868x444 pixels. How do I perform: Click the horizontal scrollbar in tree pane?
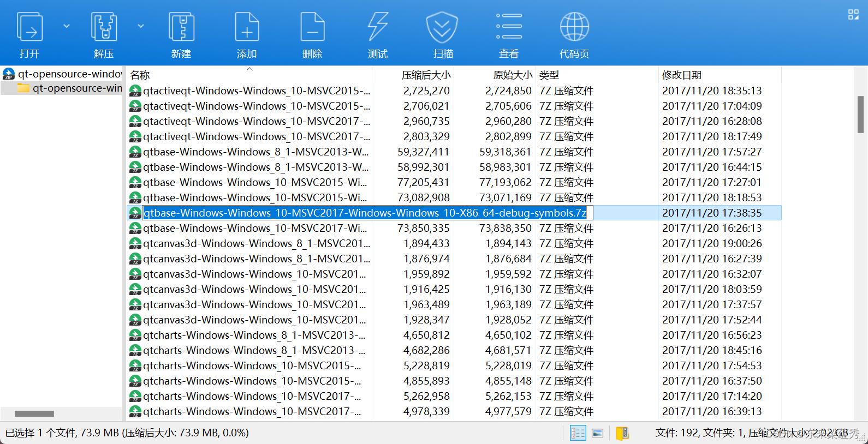click(x=34, y=413)
